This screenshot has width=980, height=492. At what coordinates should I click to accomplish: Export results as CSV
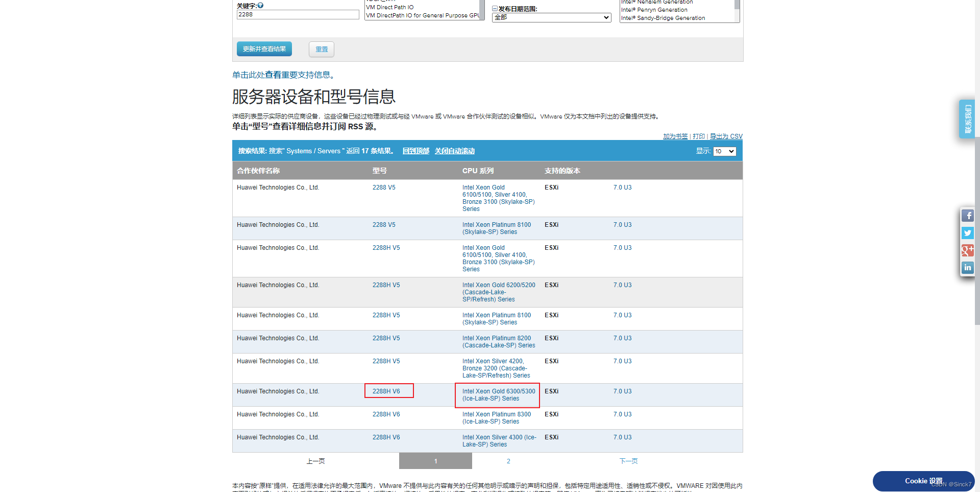pyautogui.click(x=726, y=136)
